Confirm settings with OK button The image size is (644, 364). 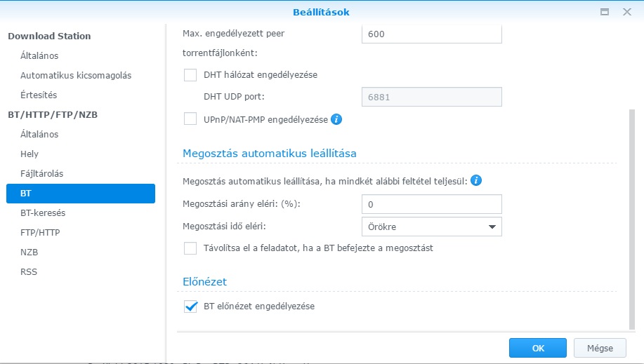538,348
